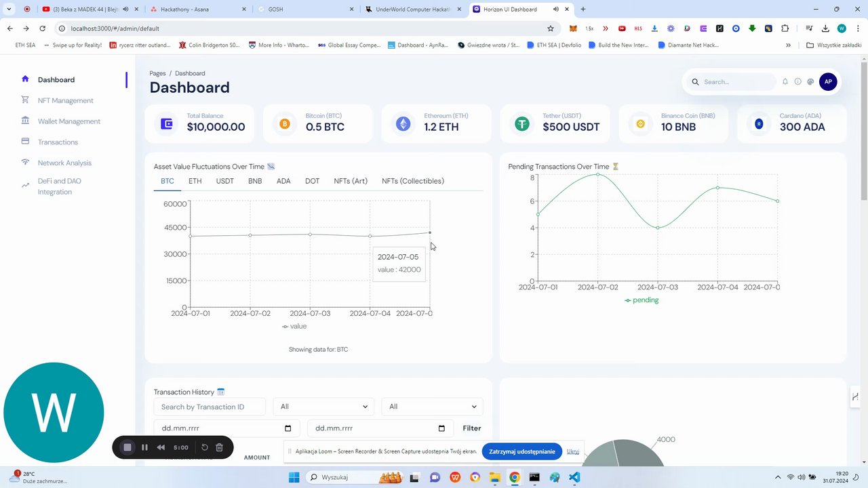Click the Bitcoin coin icon

pos(285,123)
